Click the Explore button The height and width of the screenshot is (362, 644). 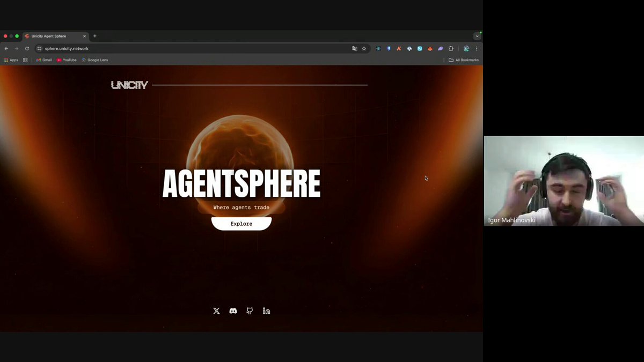(241, 224)
